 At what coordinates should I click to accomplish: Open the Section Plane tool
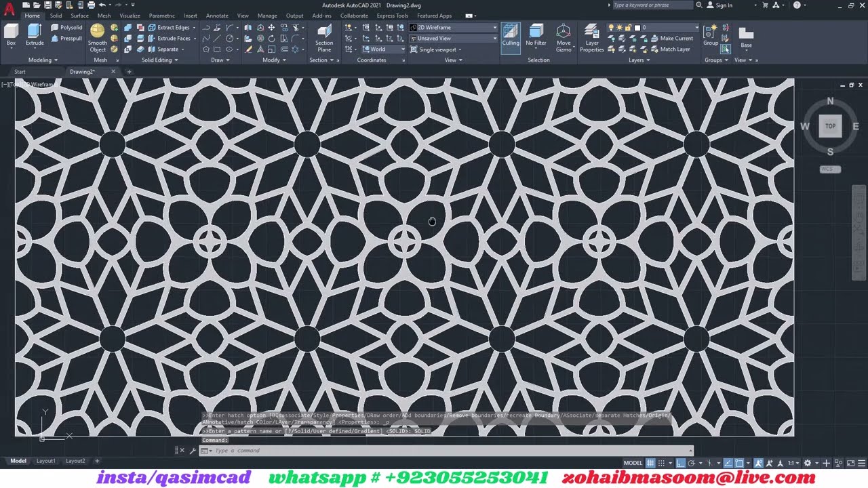click(x=324, y=38)
